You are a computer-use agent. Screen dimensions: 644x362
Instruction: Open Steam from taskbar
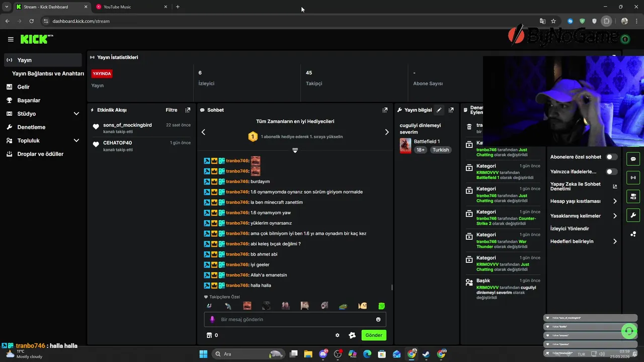(426, 354)
